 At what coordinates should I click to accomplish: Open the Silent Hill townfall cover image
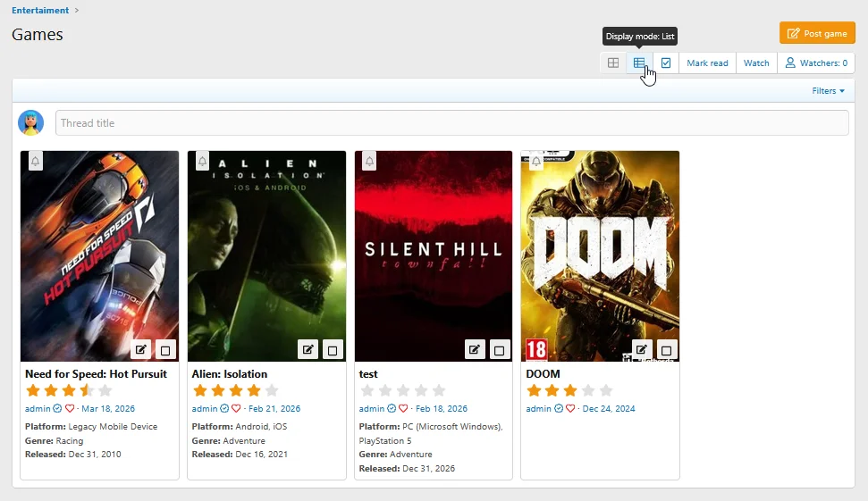434,256
